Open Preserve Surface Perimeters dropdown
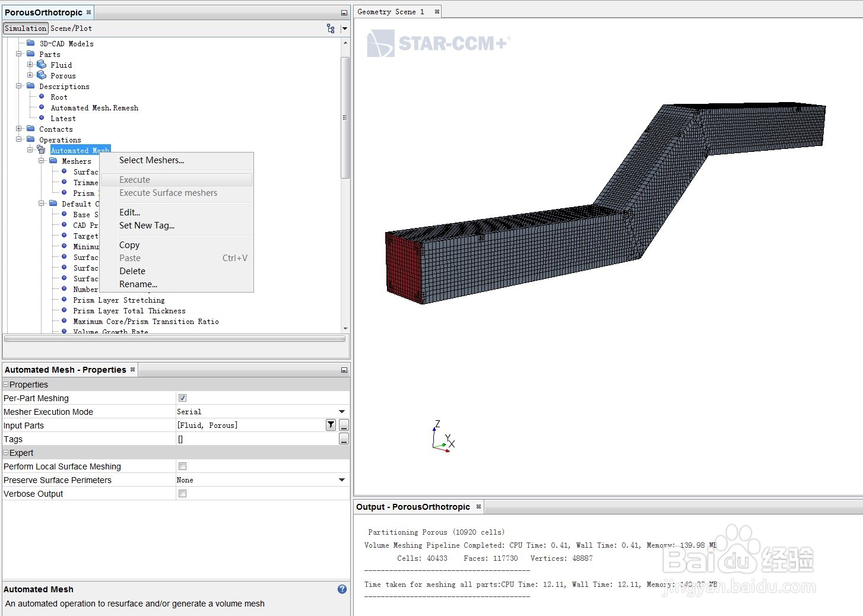The image size is (863, 616). (342, 480)
